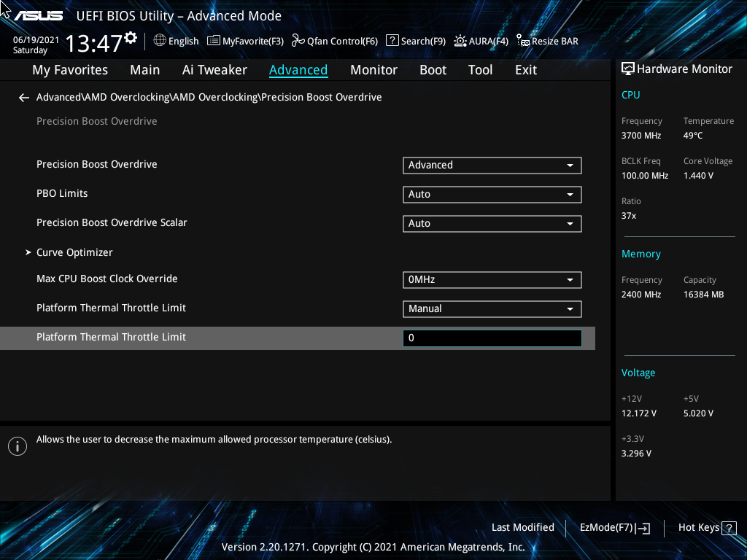
Task: Open AURA lighting settings
Action: coord(481,41)
